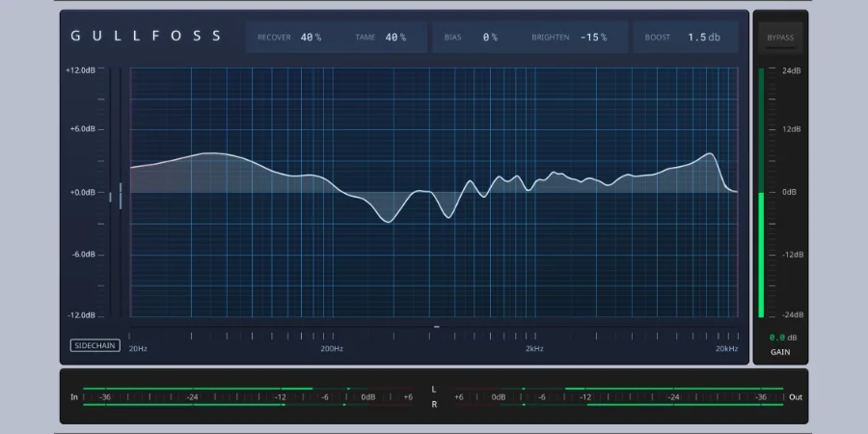The width and height of the screenshot is (868, 434).
Task: Select the Bias 0% value
Action: [490, 37]
